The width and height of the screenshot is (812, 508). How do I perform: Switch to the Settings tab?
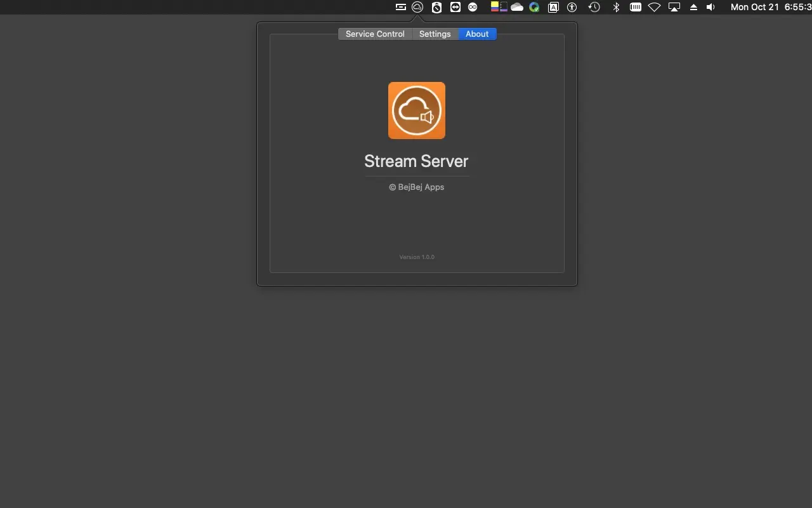click(435, 34)
